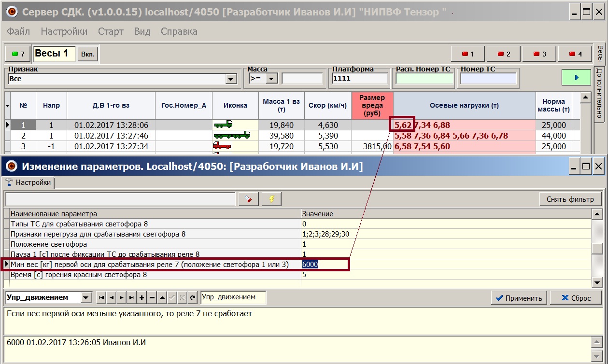The width and height of the screenshot is (608, 364).
Task: Refresh data with the navigator reload icon
Action: coord(193,298)
